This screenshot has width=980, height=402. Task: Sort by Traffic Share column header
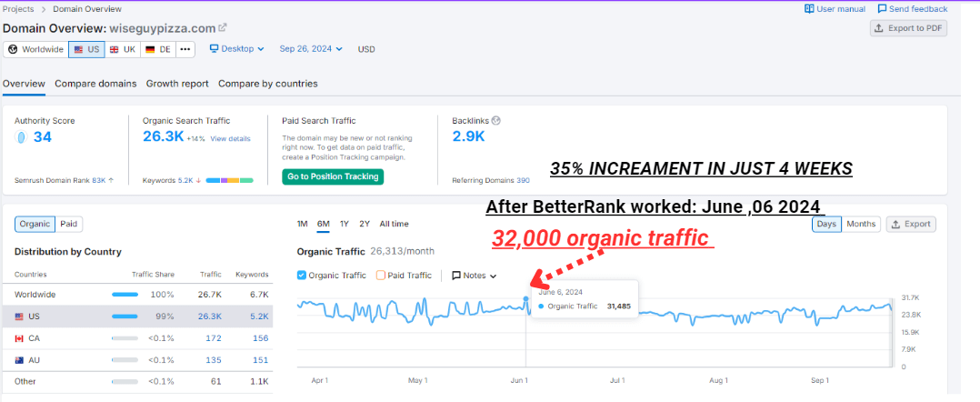tap(153, 275)
